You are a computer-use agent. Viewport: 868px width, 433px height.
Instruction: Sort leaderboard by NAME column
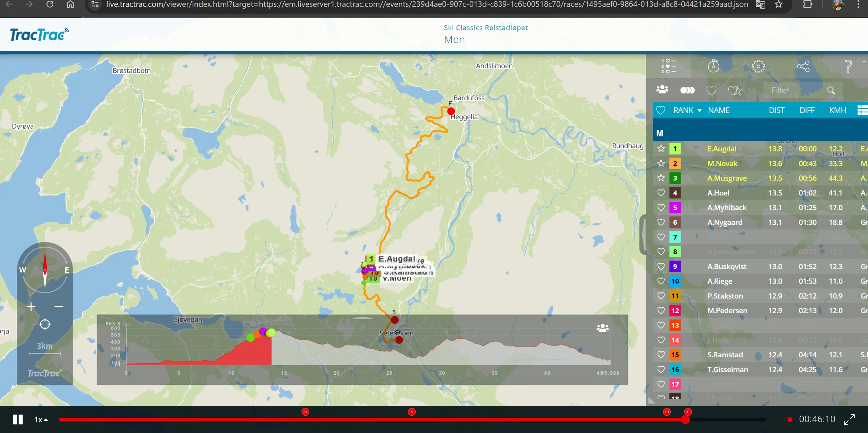719,110
